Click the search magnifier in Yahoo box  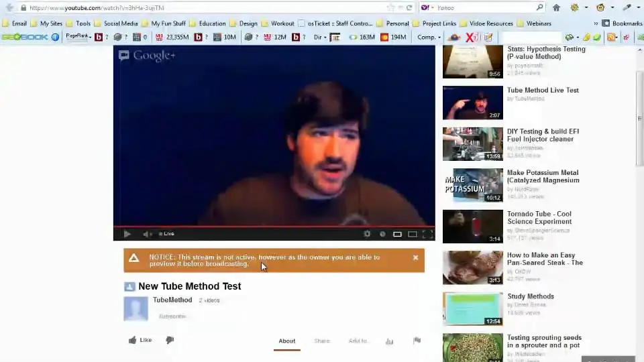pos(539,7)
